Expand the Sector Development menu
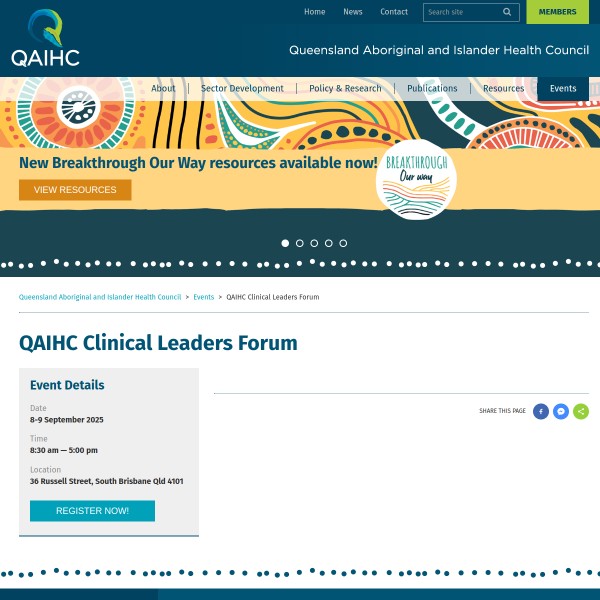This screenshot has height=600, width=600. click(x=242, y=88)
